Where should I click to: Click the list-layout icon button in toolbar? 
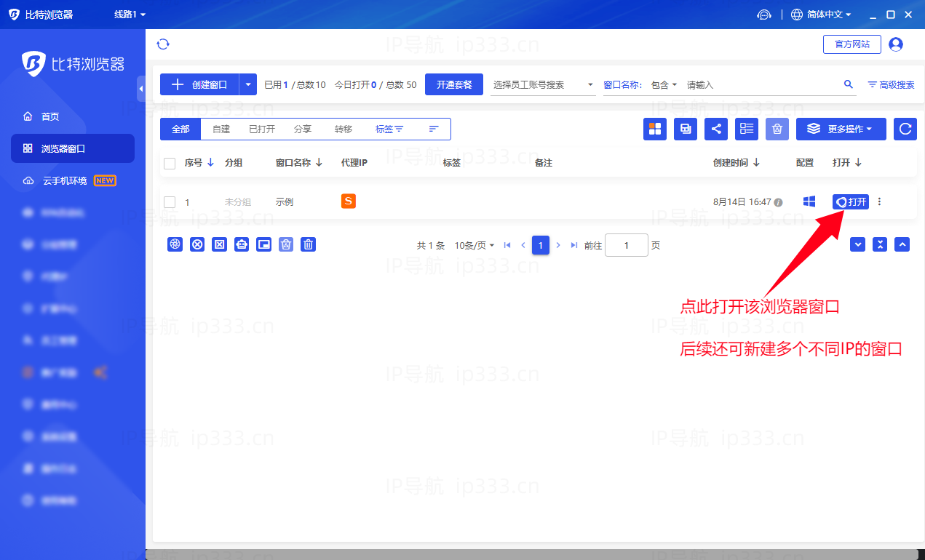coord(747,129)
